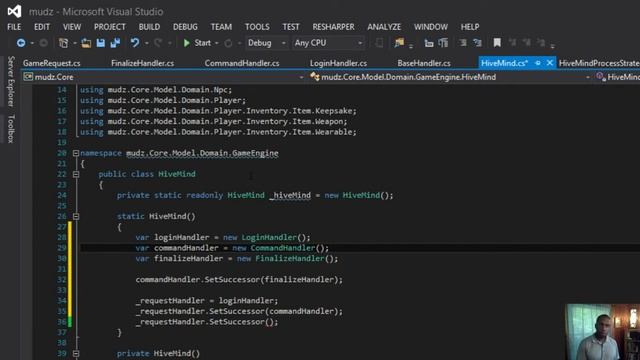The height and width of the screenshot is (360, 640).
Task: Open the TEST menu
Action: (291, 27)
